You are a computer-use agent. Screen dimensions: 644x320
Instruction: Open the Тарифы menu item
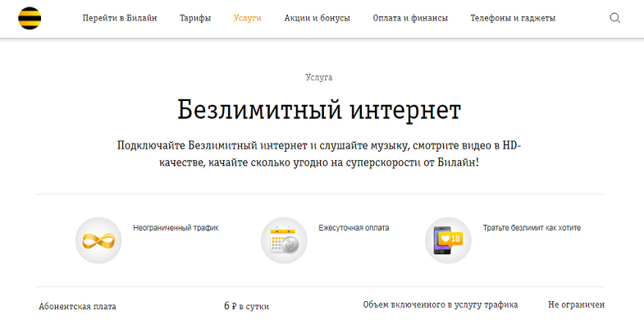coord(195,18)
